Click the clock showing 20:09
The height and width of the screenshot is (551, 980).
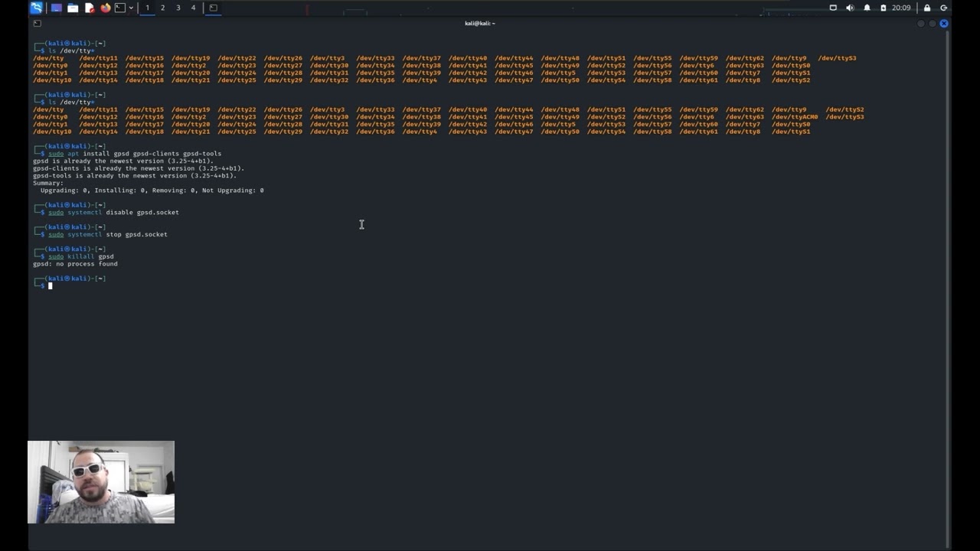(x=901, y=8)
